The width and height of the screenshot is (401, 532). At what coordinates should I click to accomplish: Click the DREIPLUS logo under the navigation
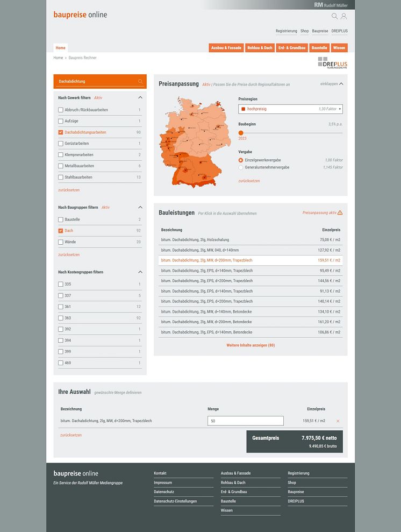(x=333, y=63)
